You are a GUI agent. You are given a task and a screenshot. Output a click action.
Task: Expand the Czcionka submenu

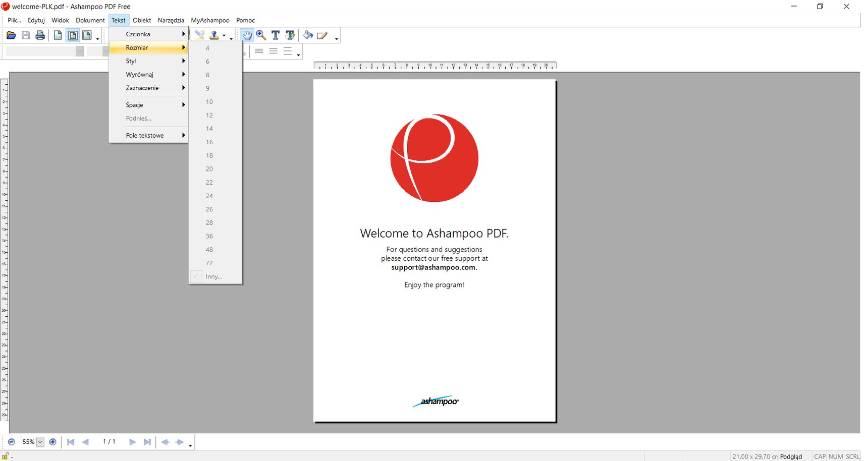coord(148,34)
